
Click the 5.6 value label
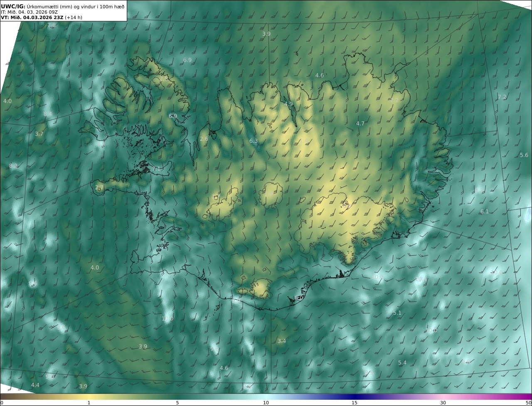tap(524, 155)
